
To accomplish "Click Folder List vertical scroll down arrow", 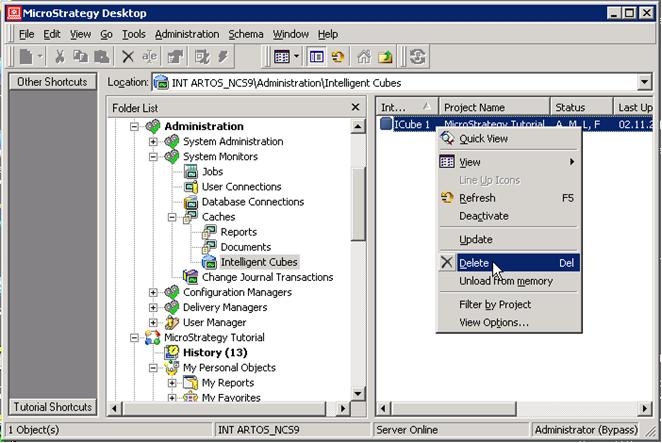I will [358, 394].
